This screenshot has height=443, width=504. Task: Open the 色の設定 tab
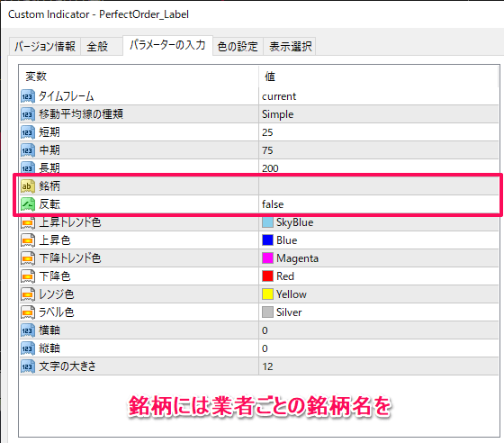238,46
